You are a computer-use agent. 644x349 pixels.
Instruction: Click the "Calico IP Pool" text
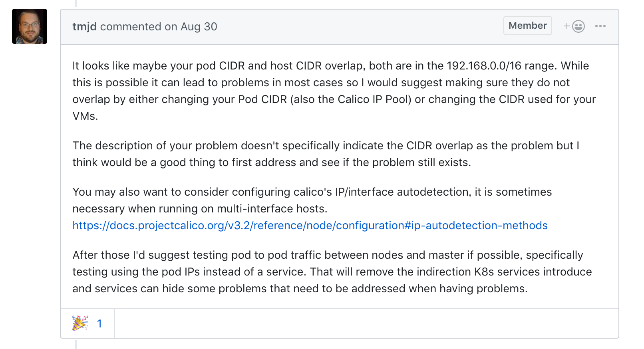coord(374,99)
